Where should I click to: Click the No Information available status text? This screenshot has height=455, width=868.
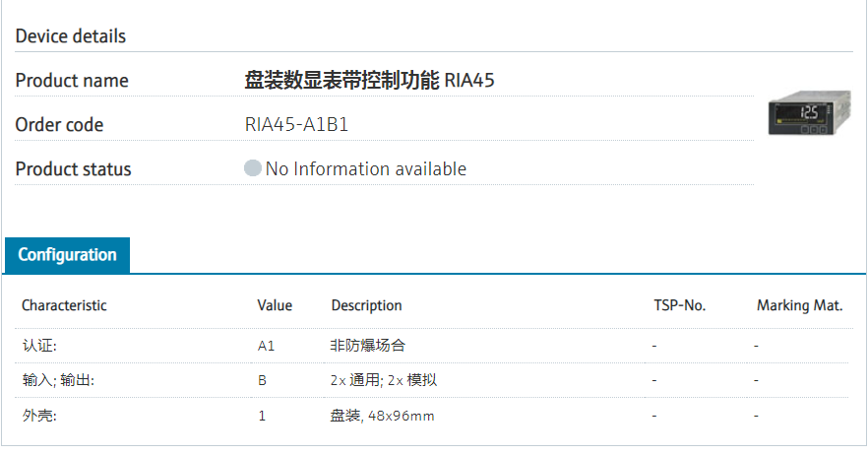coord(366,168)
